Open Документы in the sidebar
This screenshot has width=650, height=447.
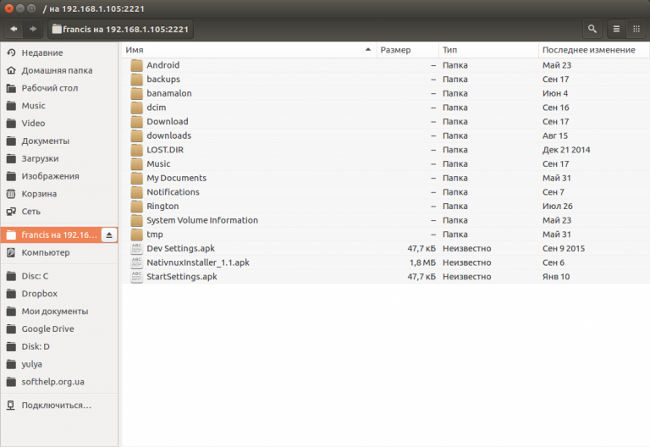59,141
